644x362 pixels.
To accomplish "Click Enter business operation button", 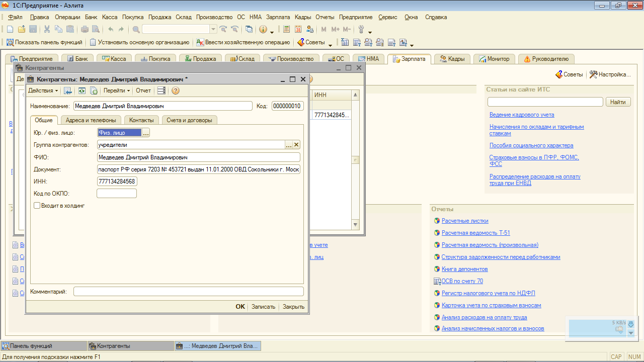I will tap(243, 42).
